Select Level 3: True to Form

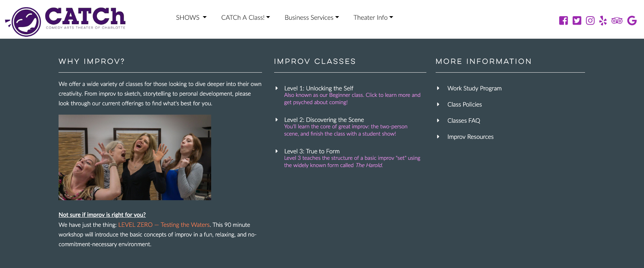(312, 151)
